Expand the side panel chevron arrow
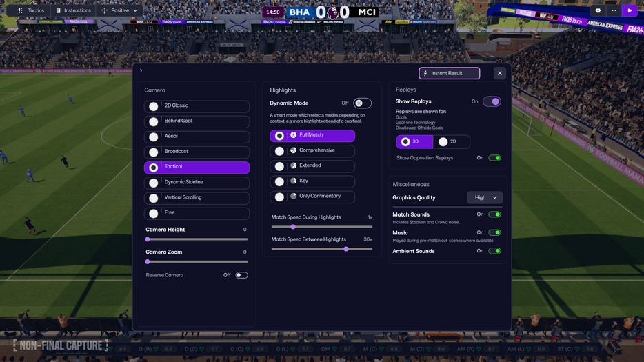 click(x=141, y=70)
